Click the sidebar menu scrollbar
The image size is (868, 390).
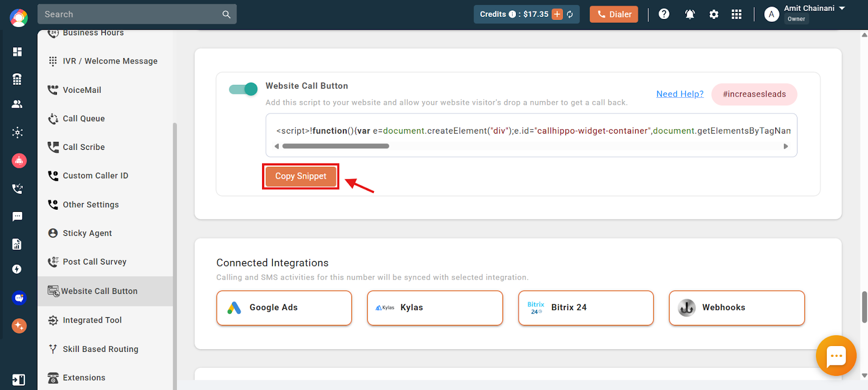[175, 255]
